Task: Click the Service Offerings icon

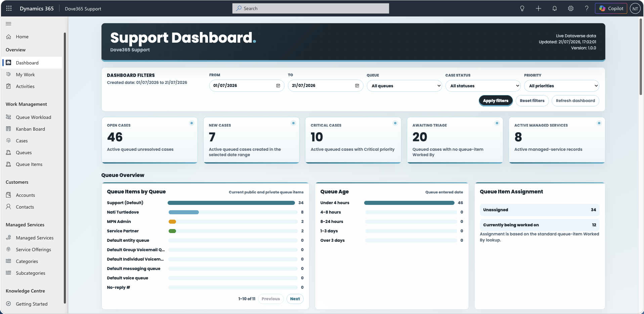Action: (9, 249)
